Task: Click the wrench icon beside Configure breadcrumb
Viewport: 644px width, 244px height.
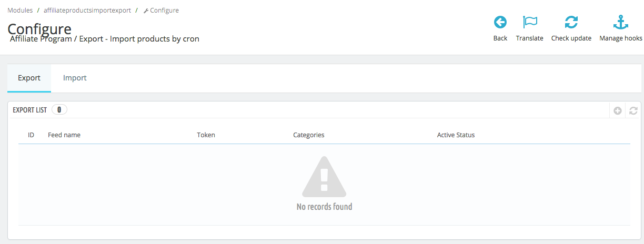Action: pyautogui.click(x=146, y=11)
